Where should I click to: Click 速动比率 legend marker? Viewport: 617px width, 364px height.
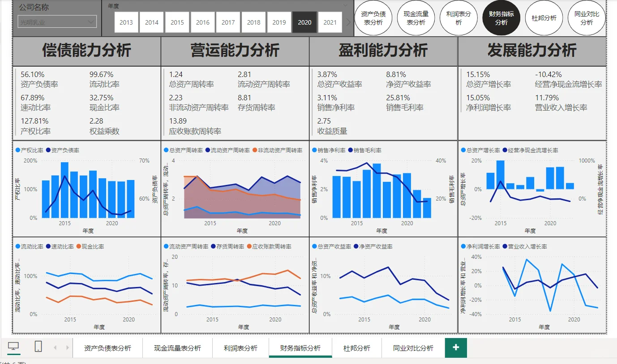point(48,247)
